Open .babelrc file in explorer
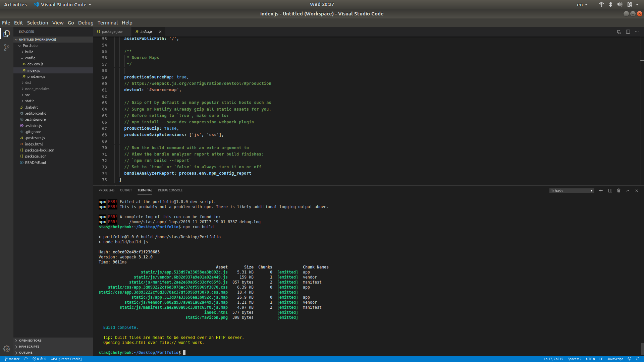Screen dimensions: 644x362 [54, 107]
